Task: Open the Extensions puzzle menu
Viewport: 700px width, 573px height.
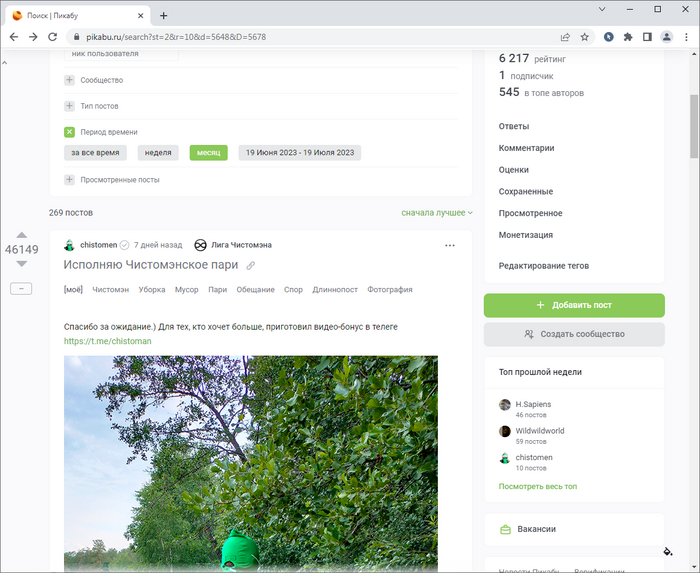Action: pos(628,37)
